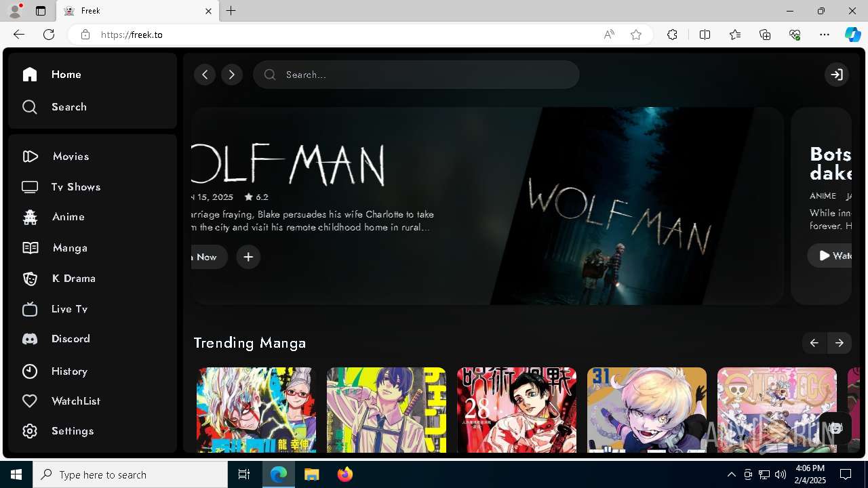Click the site Search input field

click(416, 75)
